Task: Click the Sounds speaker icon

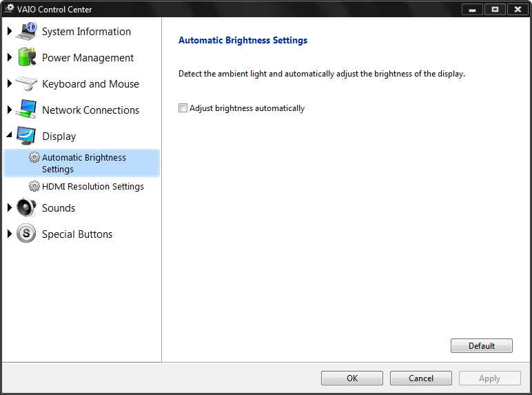Action: click(x=26, y=207)
